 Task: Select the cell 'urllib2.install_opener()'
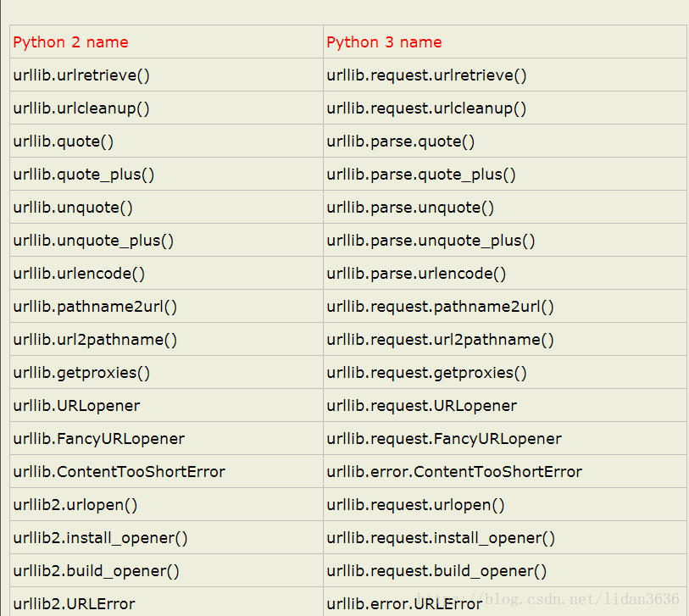166,537
